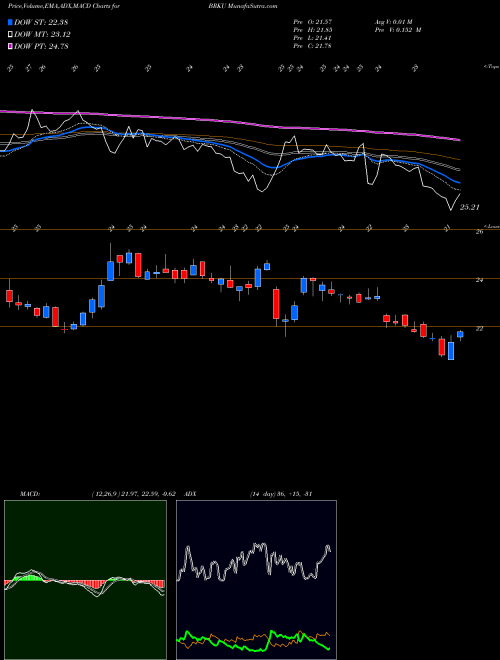Click the 22 price axis label
This screenshot has width=500, height=660.
479,329
